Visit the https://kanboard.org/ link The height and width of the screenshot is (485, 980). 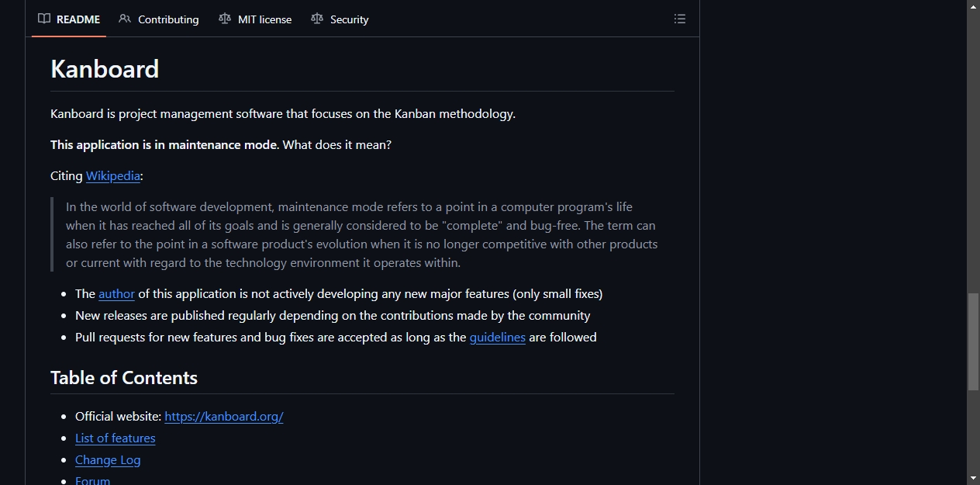pos(224,416)
